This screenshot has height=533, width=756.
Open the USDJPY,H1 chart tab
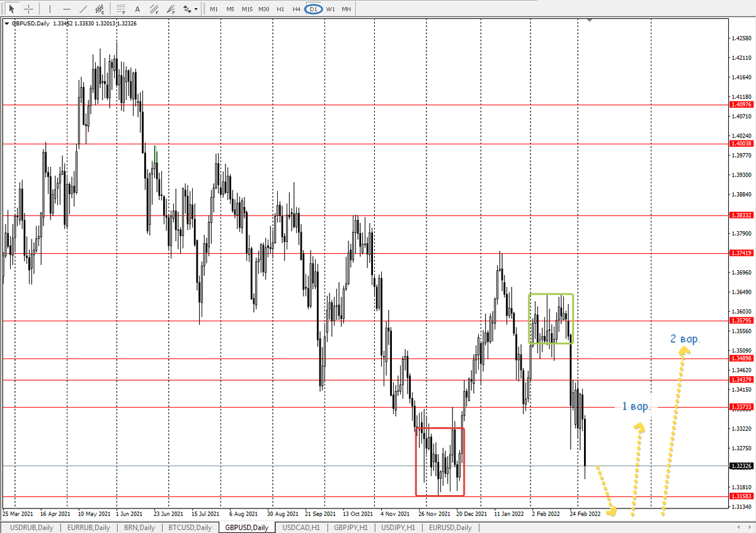pos(399,527)
